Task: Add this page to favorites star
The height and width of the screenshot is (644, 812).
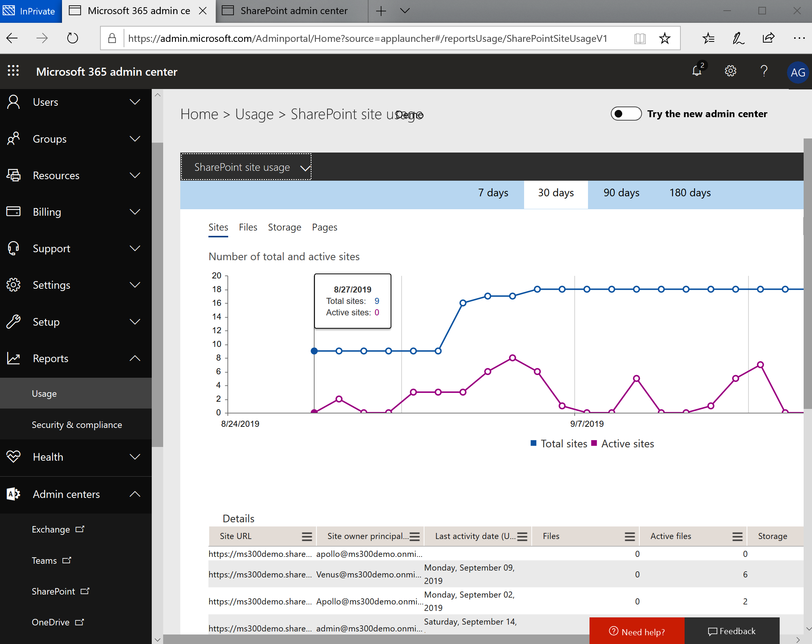Action: tap(665, 38)
